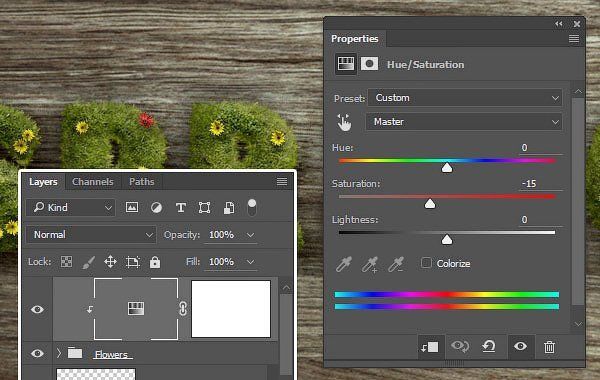Click the Hue value field
600x380 pixels.
coord(540,148)
